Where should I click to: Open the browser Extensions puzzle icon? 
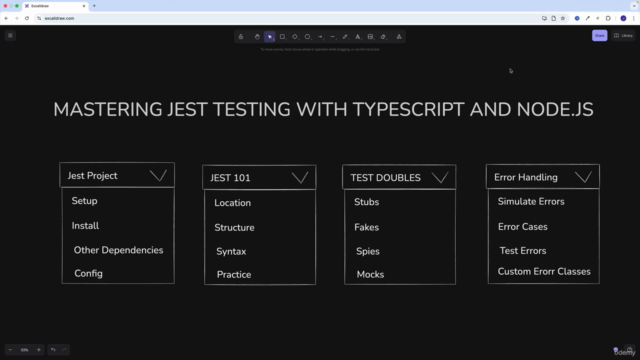click(x=608, y=18)
